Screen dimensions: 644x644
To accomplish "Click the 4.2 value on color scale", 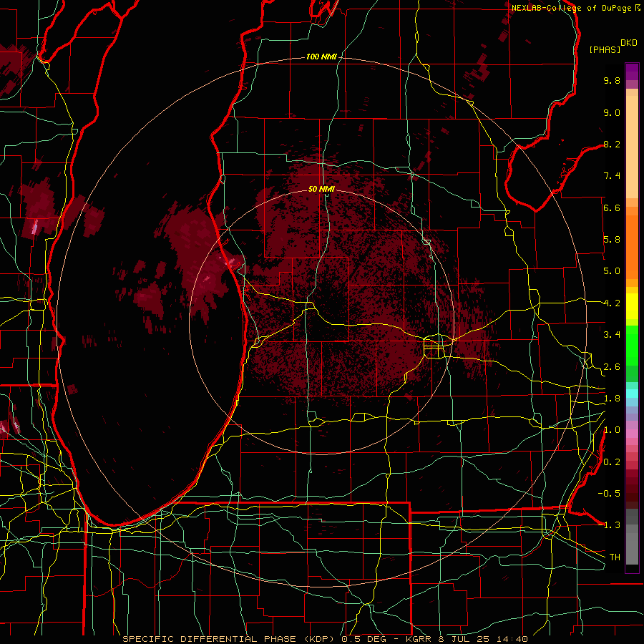I will pos(612,303).
